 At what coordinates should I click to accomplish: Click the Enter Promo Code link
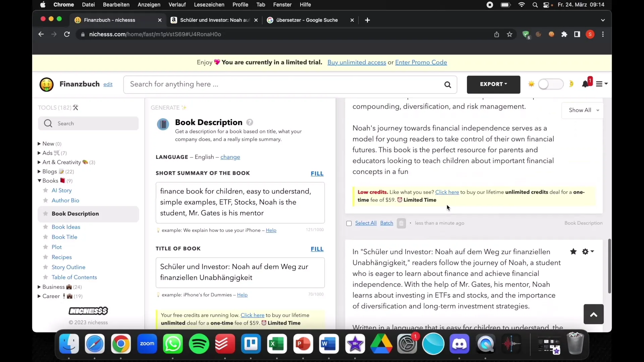pos(421,62)
